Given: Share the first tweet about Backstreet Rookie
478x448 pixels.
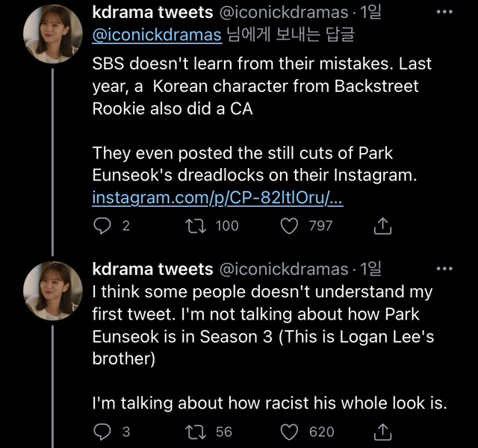Looking at the screenshot, I should (382, 225).
